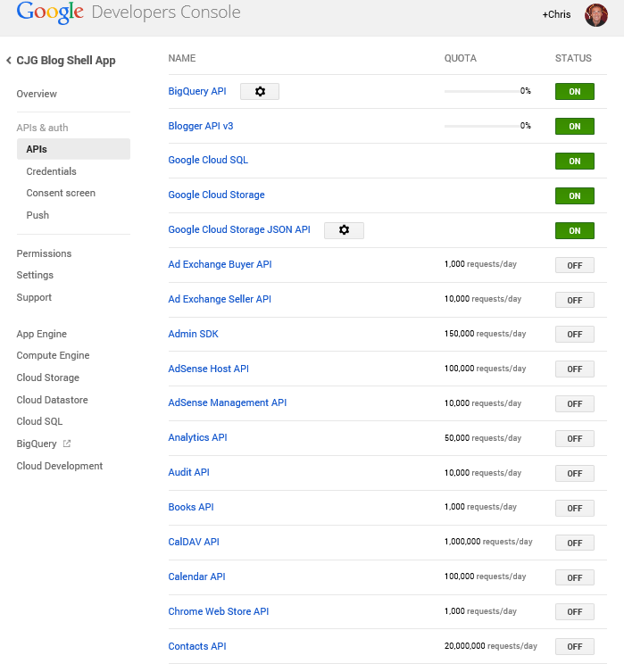Open the Google Cloud SQL link

pyautogui.click(x=208, y=161)
